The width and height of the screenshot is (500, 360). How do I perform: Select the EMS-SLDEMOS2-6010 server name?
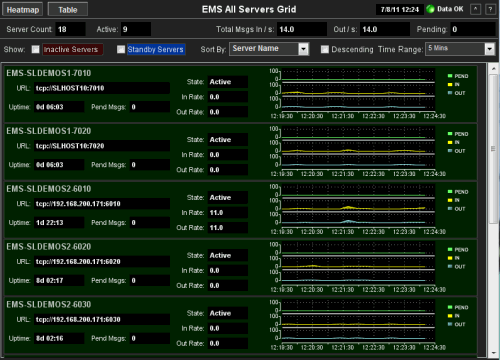click(49, 189)
